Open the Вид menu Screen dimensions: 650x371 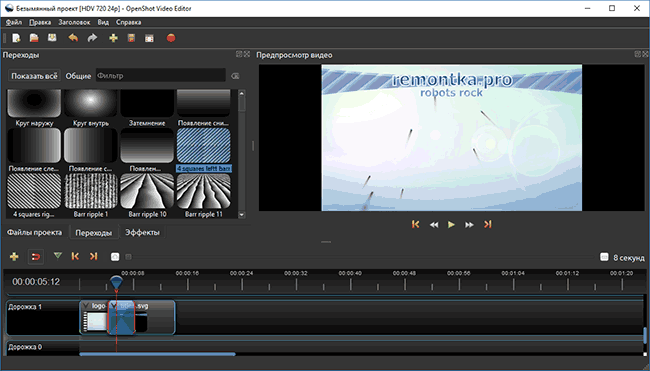[103, 22]
